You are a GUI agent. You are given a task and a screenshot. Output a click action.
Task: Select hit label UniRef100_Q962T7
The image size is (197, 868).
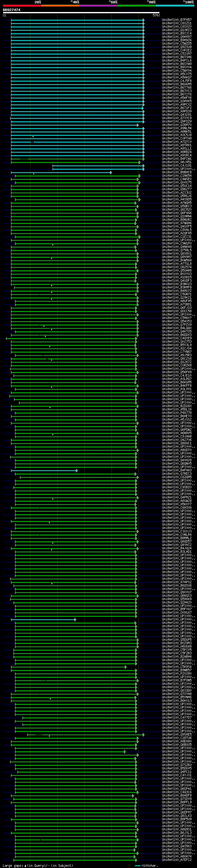(x=177, y=189)
